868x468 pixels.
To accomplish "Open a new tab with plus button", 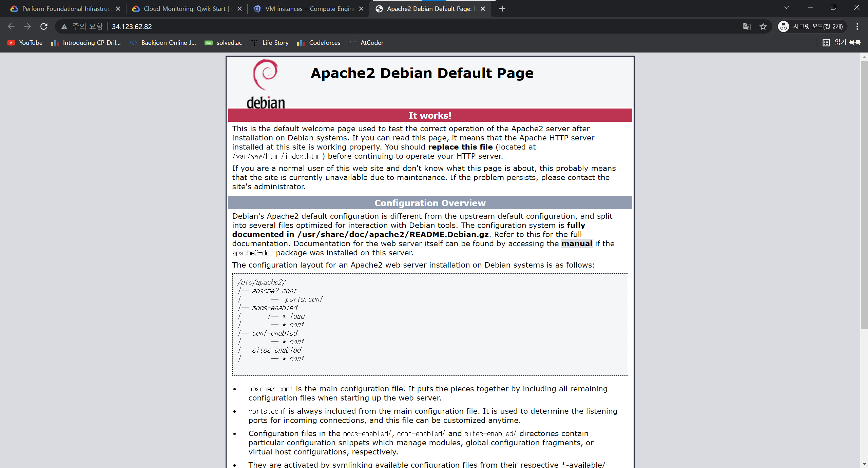I will tap(502, 9).
